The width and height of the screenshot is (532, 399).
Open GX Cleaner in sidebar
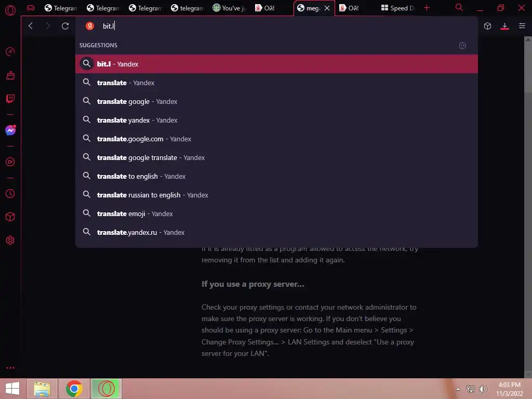tap(10, 75)
